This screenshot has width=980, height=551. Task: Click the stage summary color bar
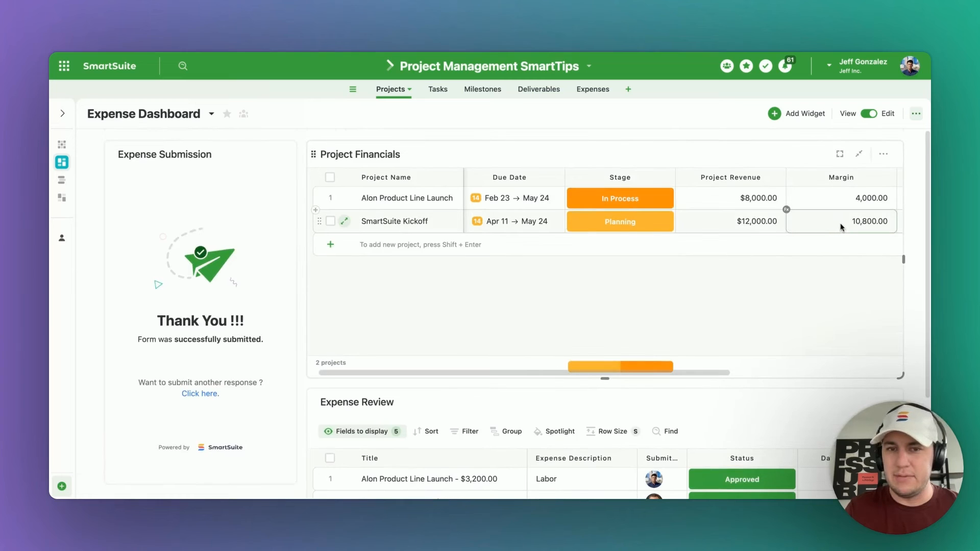click(x=620, y=366)
